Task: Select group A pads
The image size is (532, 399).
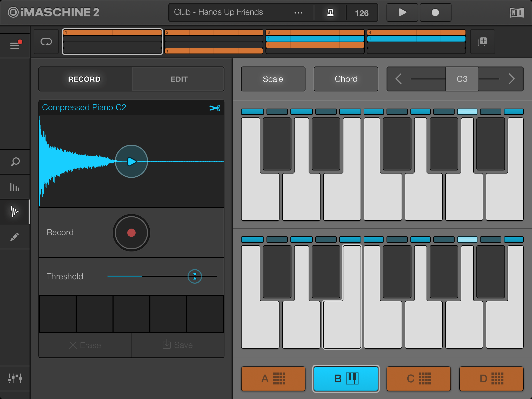Action: coord(273,378)
